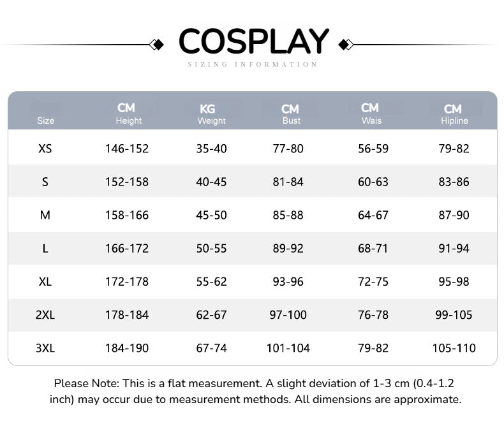The height and width of the screenshot is (426, 504).
Task: Click the Size column header
Action: tap(46, 121)
